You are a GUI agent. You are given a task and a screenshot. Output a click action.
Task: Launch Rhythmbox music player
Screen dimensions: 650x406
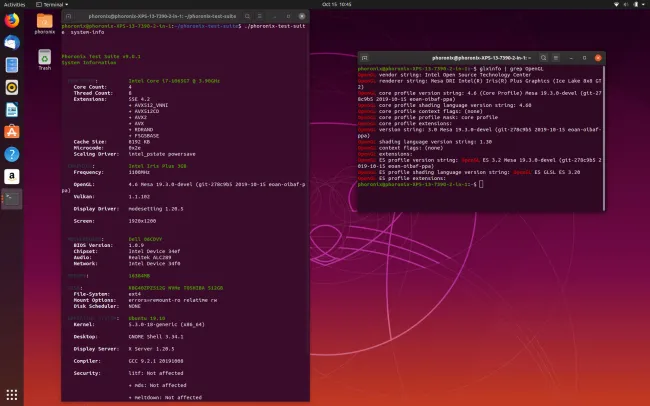[x=12, y=87]
